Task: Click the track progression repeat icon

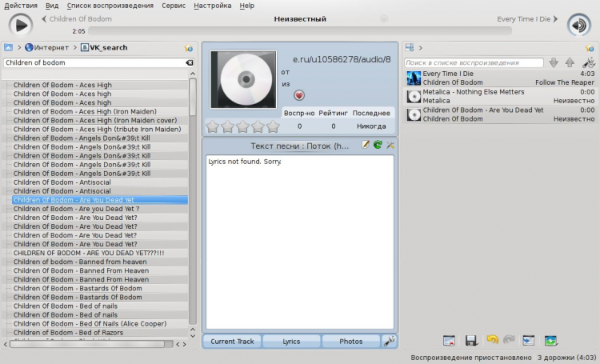Action: click(550, 340)
